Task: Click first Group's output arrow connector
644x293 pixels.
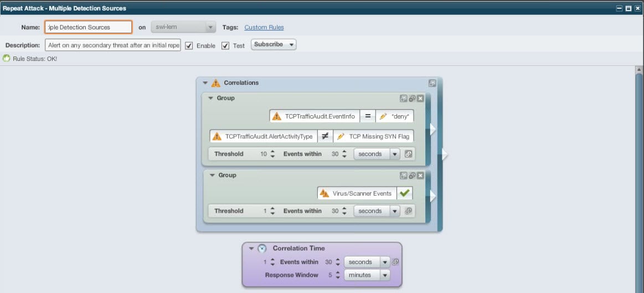Action: pyautogui.click(x=432, y=129)
